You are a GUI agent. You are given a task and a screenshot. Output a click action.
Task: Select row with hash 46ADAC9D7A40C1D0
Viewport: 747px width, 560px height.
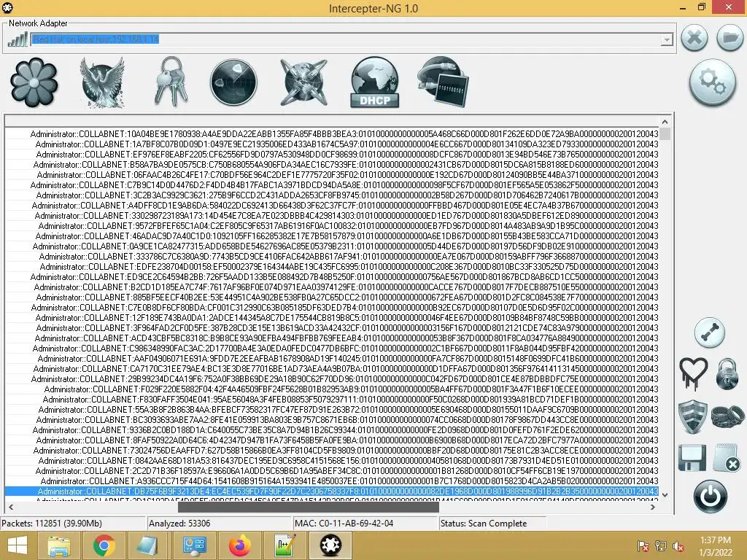332,236
